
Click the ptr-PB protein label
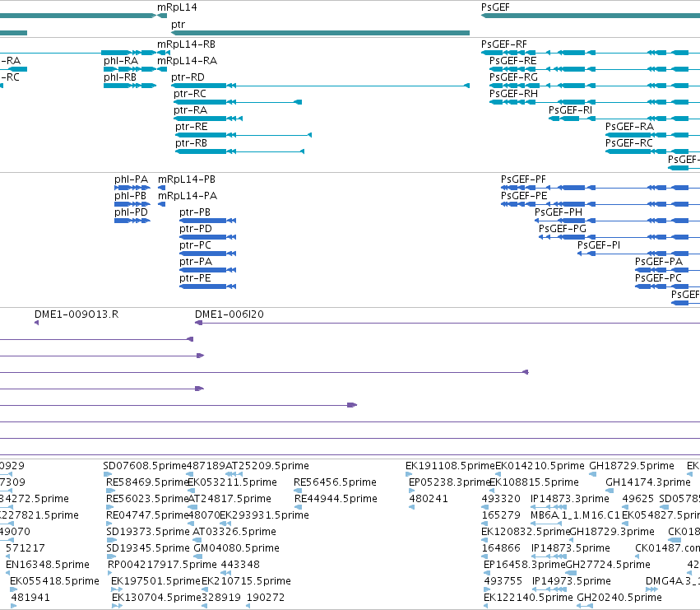[195, 212]
